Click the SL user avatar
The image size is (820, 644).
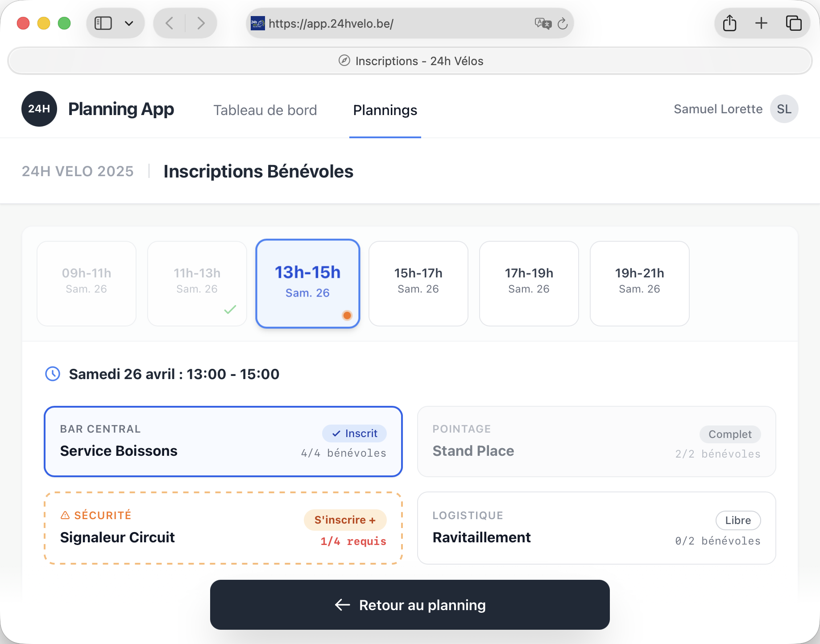pos(784,109)
